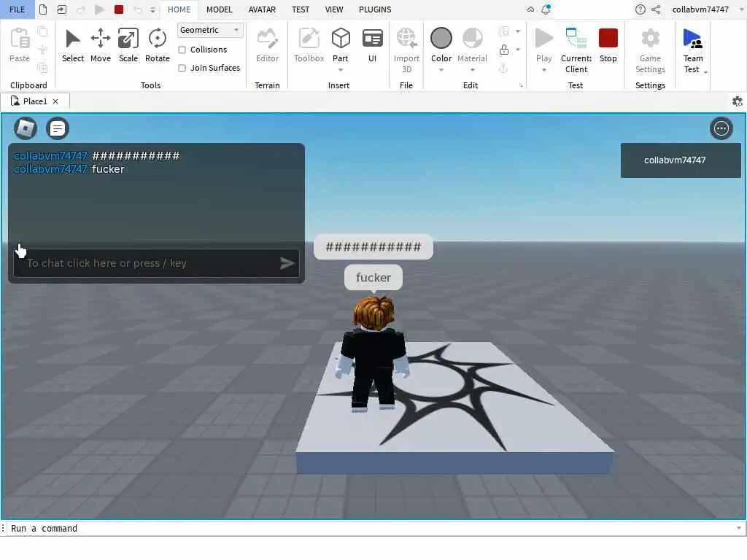Expand the Material dropdown arrow
Viewport: 747px width, 560px height.
(472, 70)
